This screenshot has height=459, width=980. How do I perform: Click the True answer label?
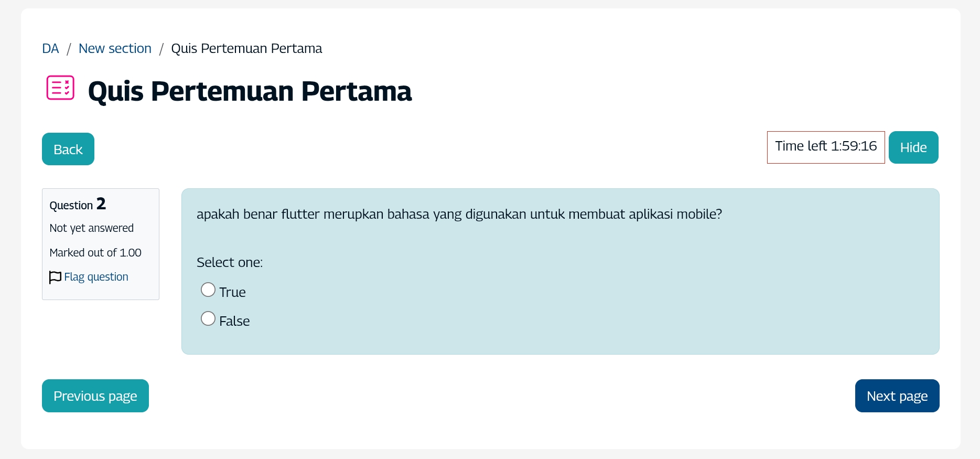pyautogui.click(x=232, y=292)
